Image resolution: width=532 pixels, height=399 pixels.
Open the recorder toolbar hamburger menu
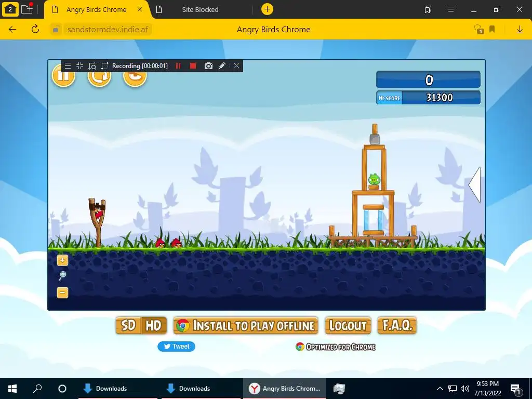point(68,66)
